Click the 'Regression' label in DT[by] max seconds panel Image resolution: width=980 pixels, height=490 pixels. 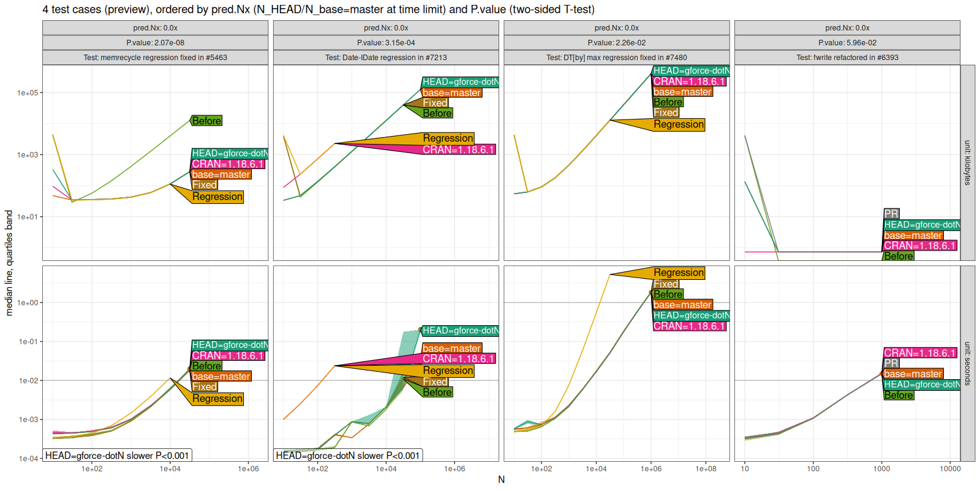point(679,273)
